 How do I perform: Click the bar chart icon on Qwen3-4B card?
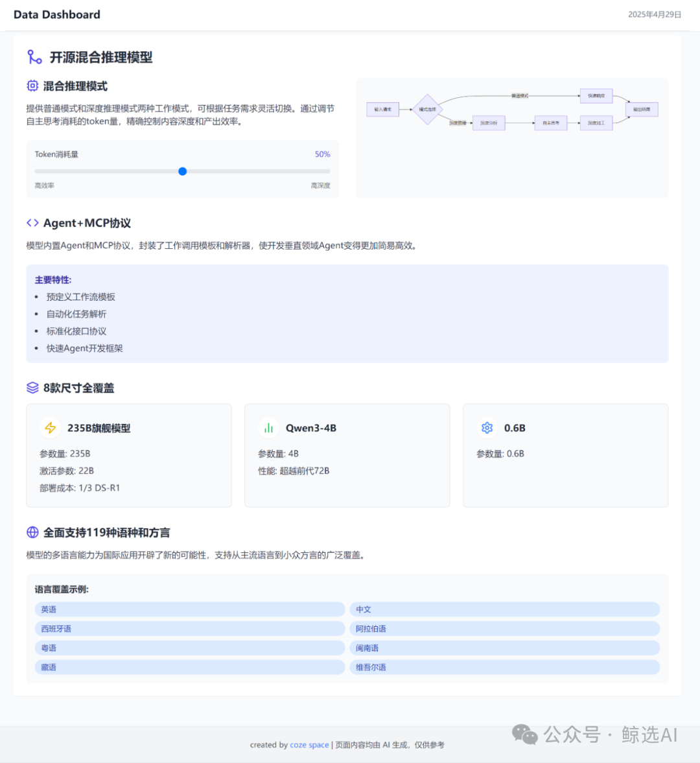[x=268, y=428]
